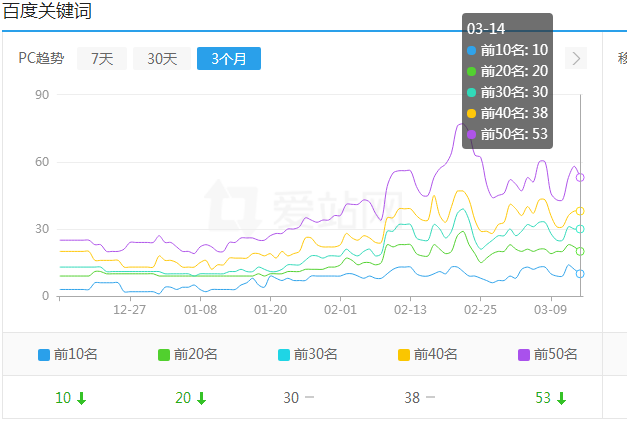Toggle the 前40名 yellow legend swatch

404,354
